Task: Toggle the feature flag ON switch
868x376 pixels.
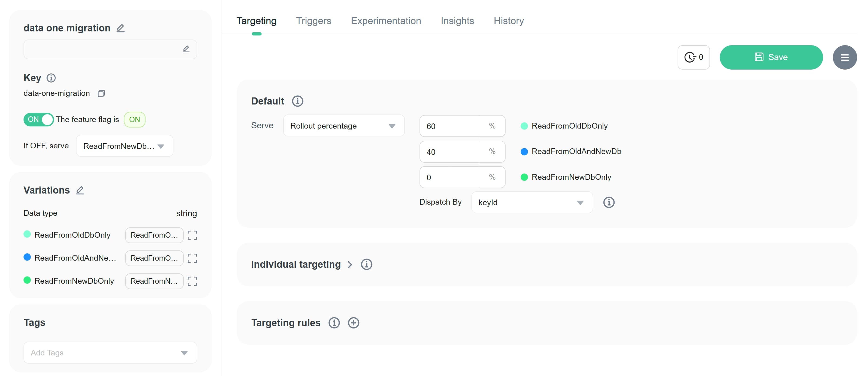Action: point(39,119)
